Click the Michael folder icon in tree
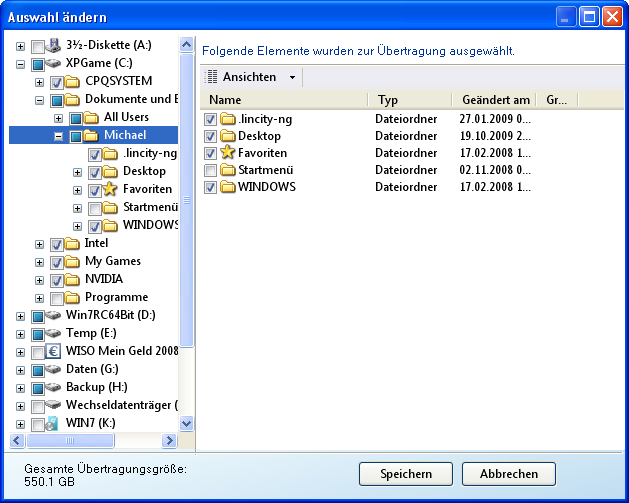629x503 pixels. (91, 136)
